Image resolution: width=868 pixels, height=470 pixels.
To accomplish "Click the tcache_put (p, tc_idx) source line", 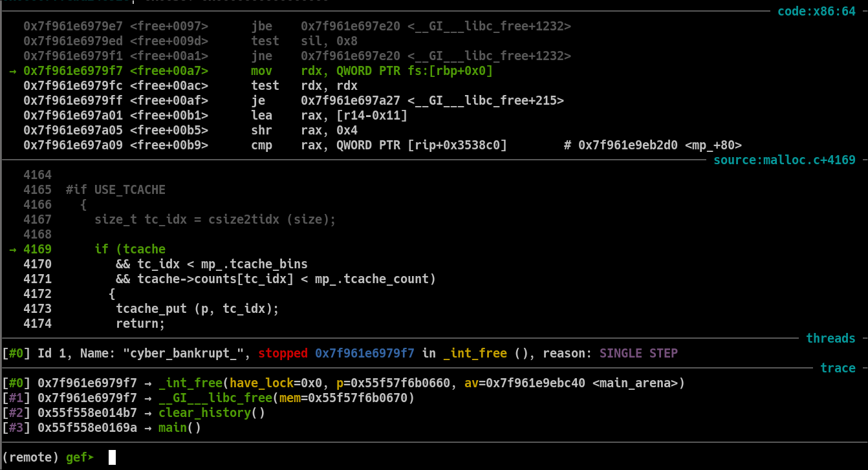I will [197, 309].
